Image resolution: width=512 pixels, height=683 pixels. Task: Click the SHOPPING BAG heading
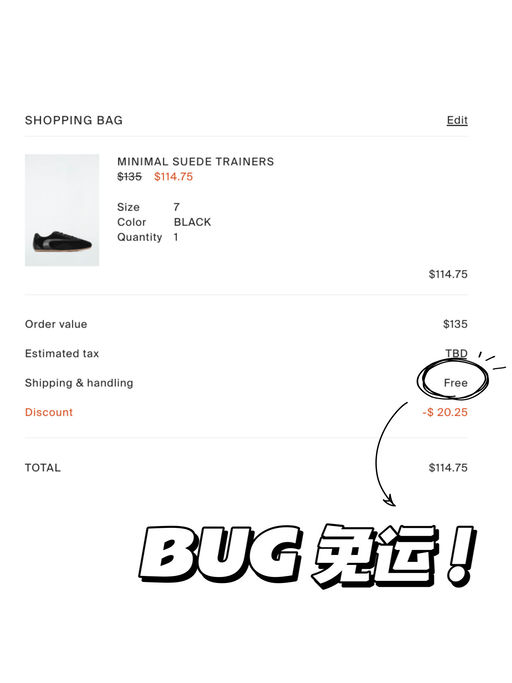(74, 120)
